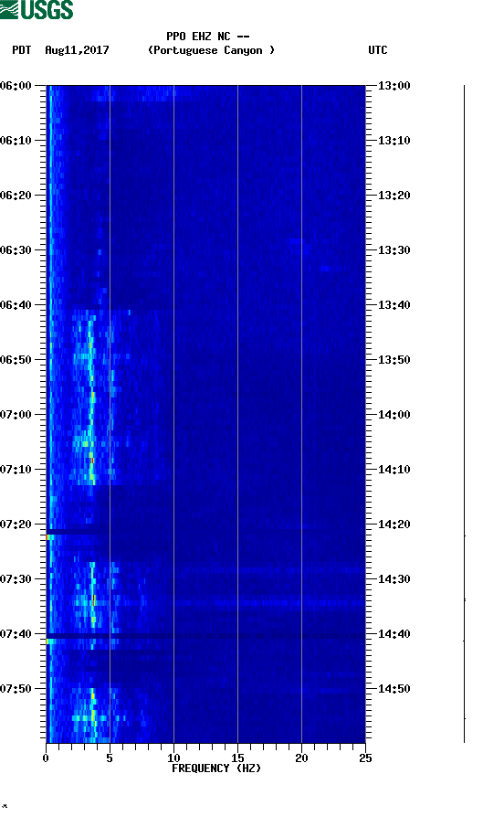504x816 pixels.
Task: Click the red hotspot near 07:08 at 3.5 Hz
Action: 92,460
